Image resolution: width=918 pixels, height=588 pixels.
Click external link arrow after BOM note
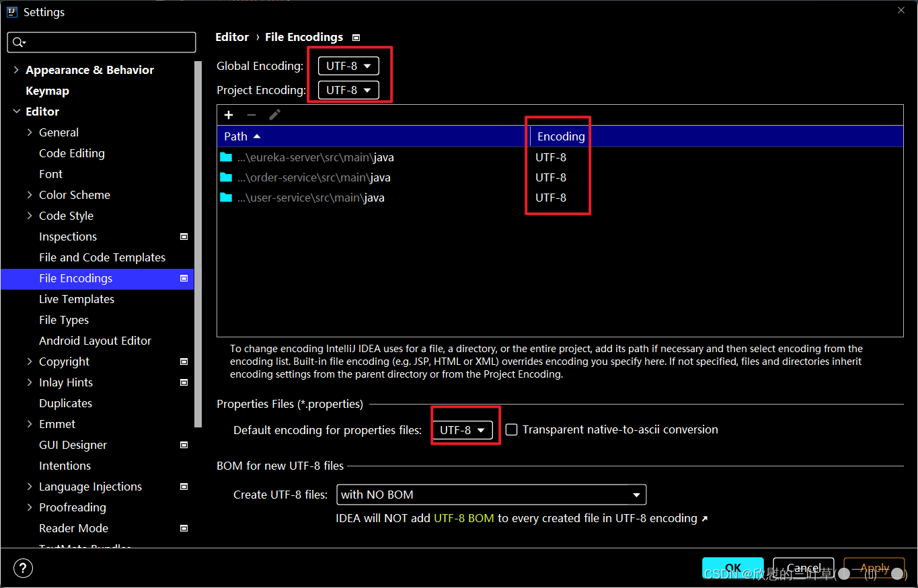click(704, 519)
